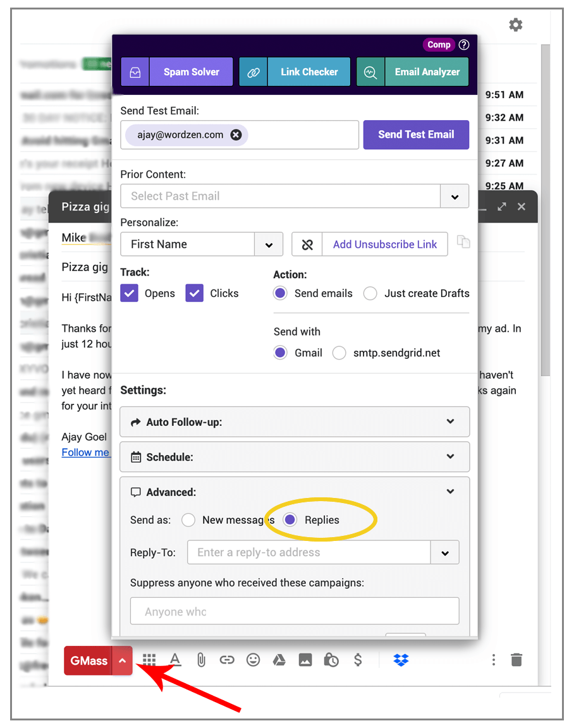Screen dimensions: 574x728
Task: Insert a photo
Action: point(305,660)
